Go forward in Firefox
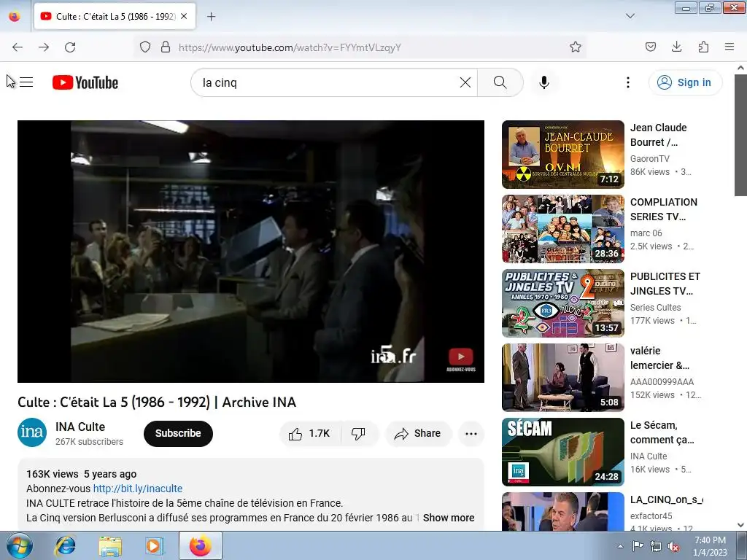 click(44, 47)
